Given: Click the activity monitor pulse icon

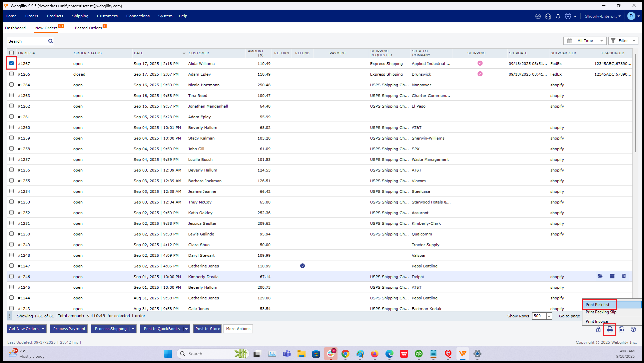Looking at the screenshot, I should (538, 16).
